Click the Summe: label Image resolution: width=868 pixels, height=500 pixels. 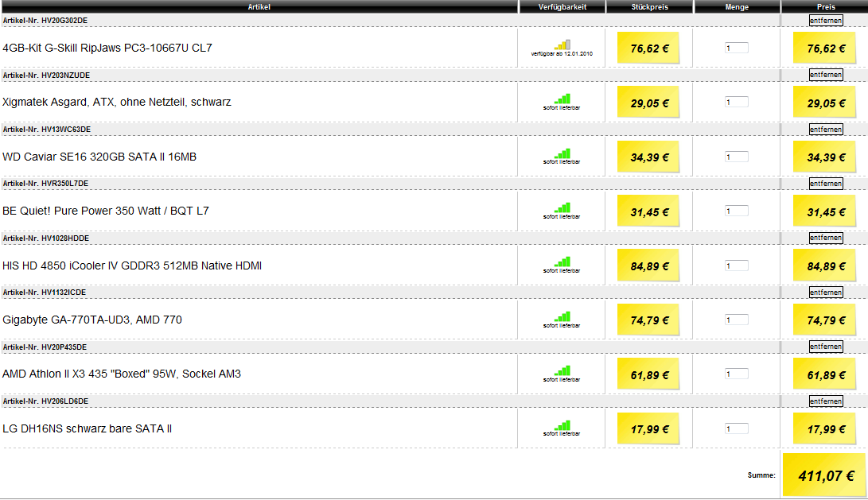coord(761,475)
